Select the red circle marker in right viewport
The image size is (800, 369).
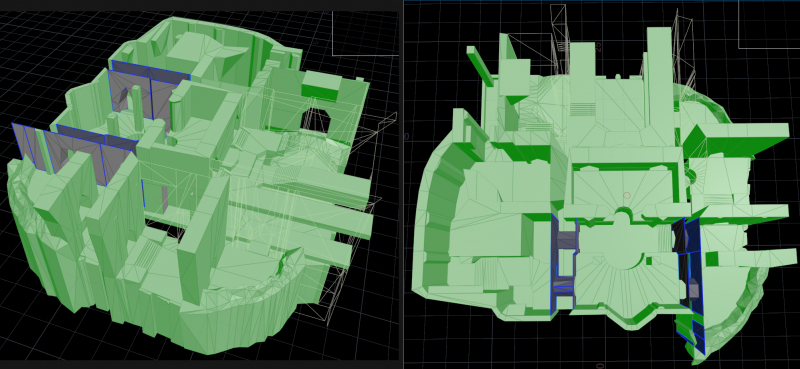tap(627, 195)
